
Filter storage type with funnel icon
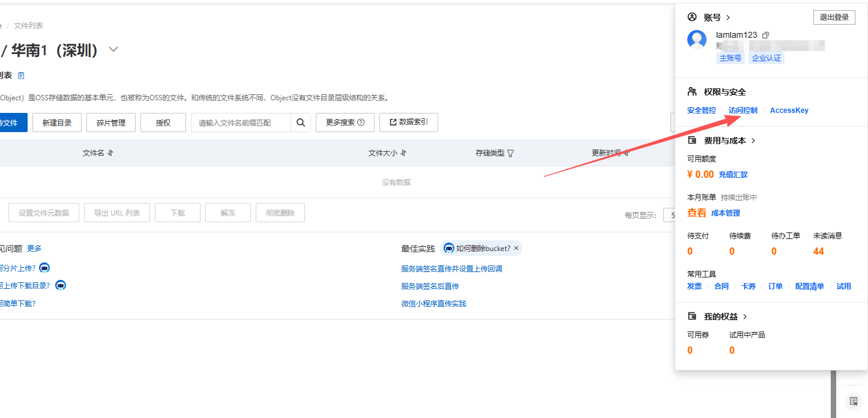pyautogui.click(x=511, y=153)
